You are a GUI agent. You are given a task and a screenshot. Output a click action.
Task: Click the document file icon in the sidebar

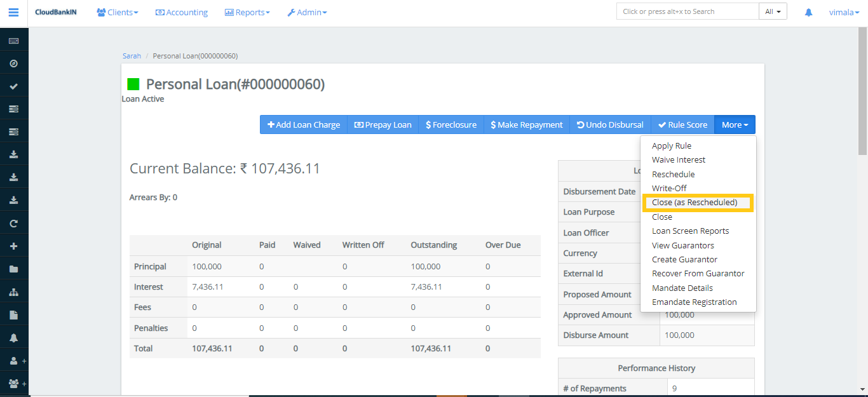click(x=13, y=315)
